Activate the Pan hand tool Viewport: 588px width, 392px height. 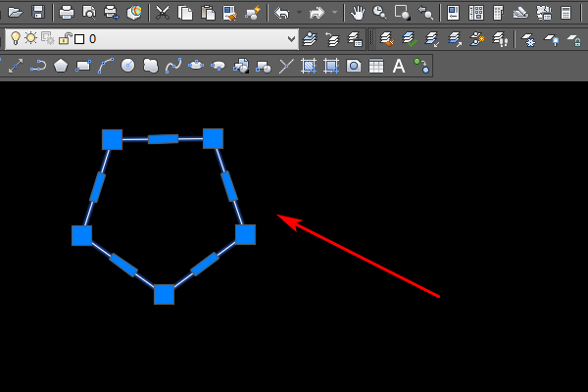pos(358,13)
